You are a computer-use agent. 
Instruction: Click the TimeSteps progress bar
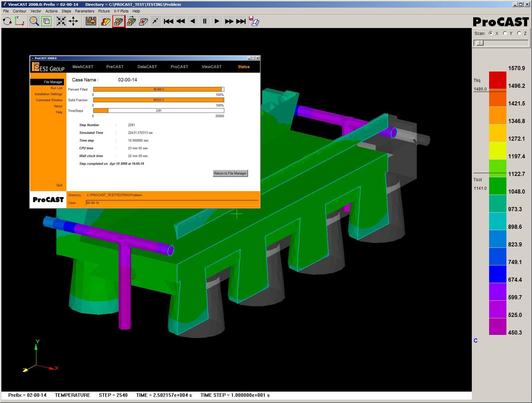159,111
